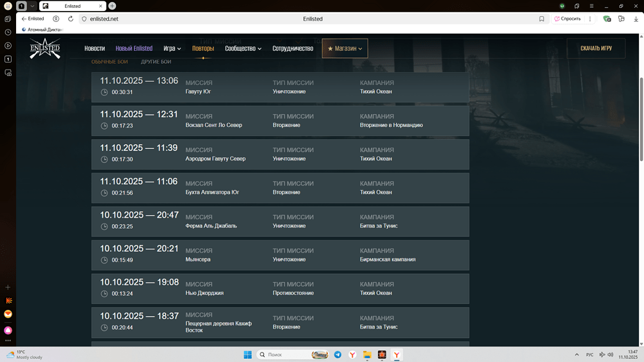Switch to the ДРУГИЕ БОИ tab
The image size is (644, 362).
pos(156,62)
